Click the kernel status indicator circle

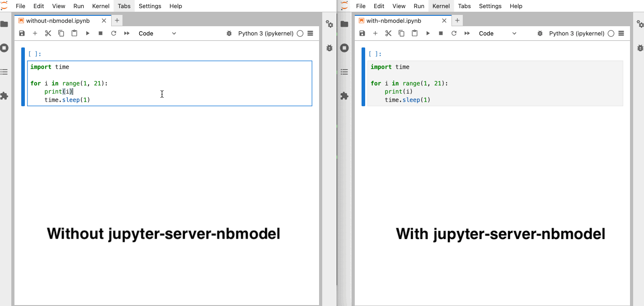tap(300, 33)
